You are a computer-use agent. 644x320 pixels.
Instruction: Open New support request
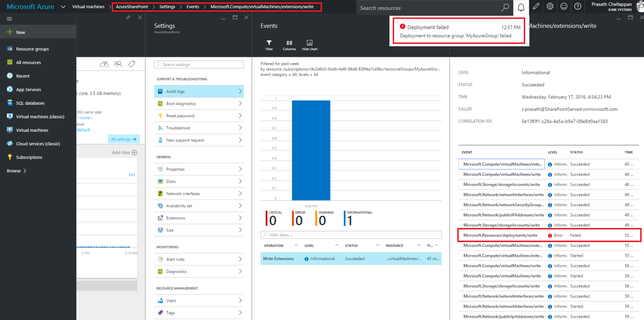click(199, 140)
